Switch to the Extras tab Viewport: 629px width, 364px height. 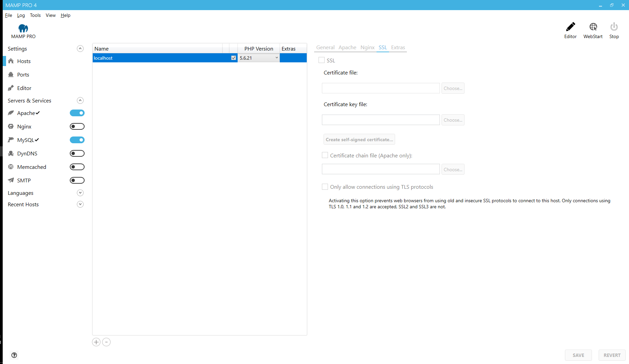click(x=398, y=48)
